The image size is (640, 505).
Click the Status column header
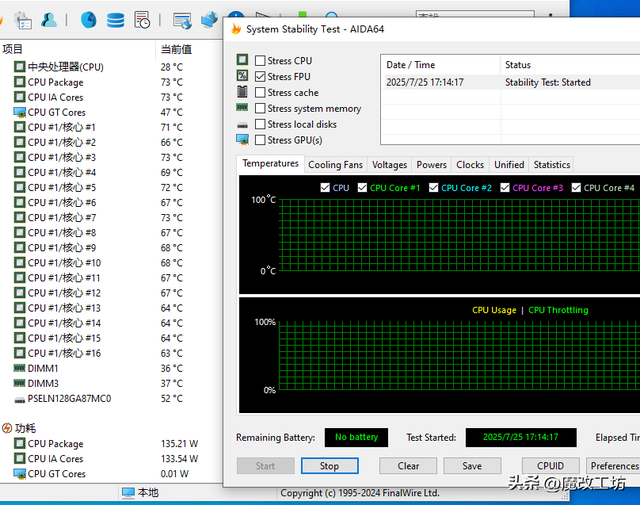(570, 65)
